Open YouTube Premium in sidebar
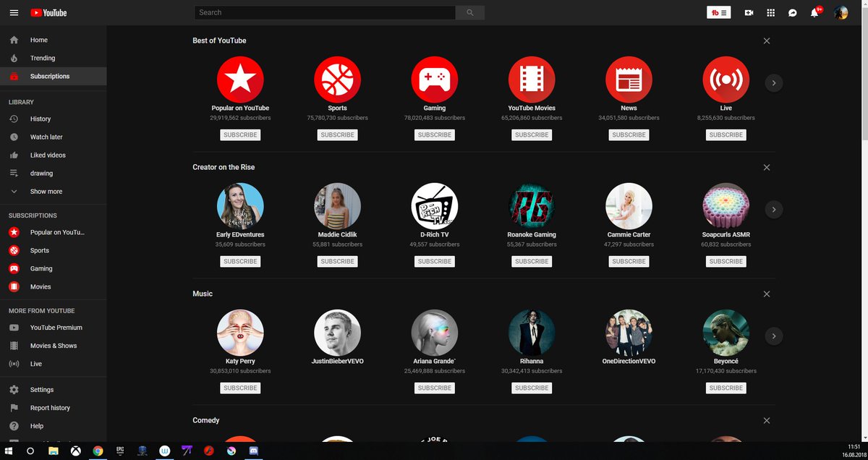This screenshot has height=460, width=868. point(53,327)
